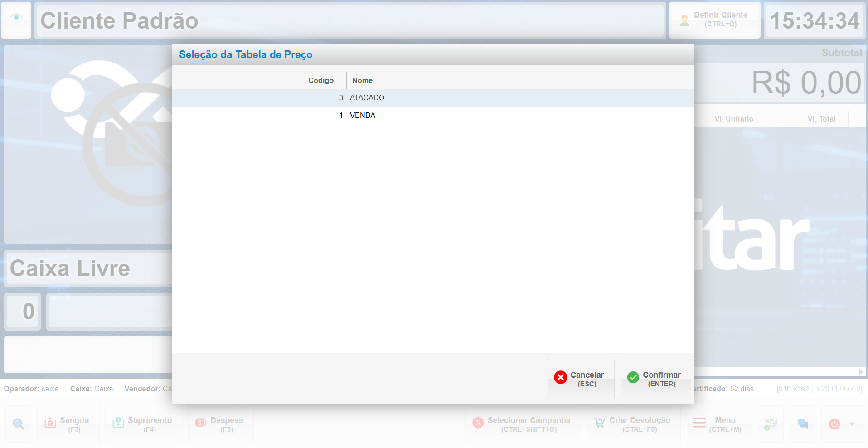Click the magnifier search icon
The width and height of the screenshot is (868, 448).
click(19, 424)
